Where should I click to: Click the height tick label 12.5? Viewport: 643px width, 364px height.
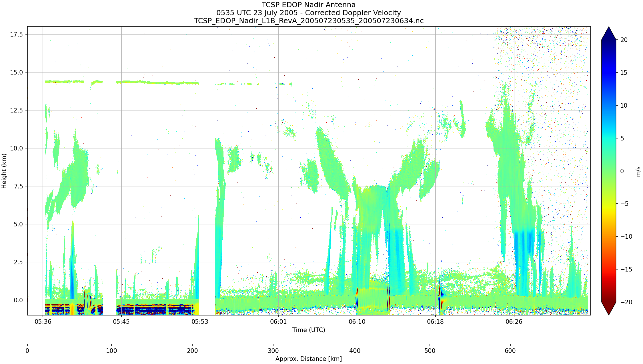(x=17, y=110)
